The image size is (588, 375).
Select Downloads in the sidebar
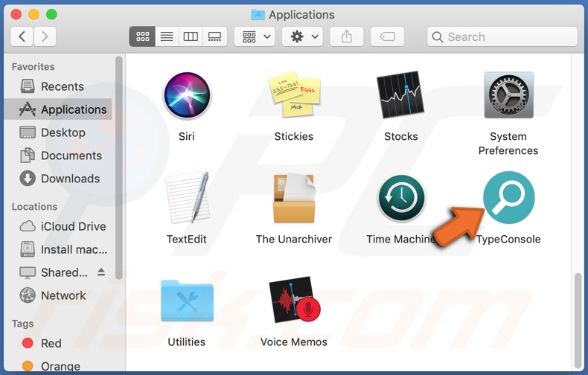(x=69, y=179)
